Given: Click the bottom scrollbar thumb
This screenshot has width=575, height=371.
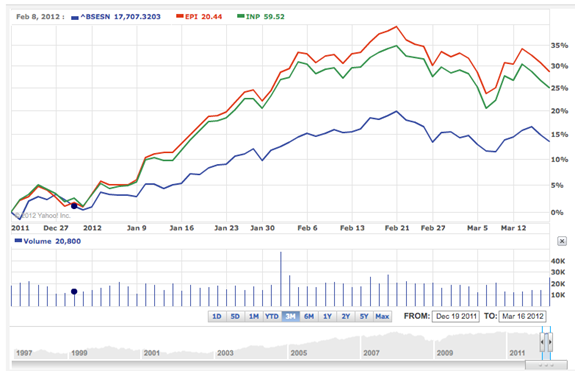Looking at the screenshot, I should [x=546, y=365].
